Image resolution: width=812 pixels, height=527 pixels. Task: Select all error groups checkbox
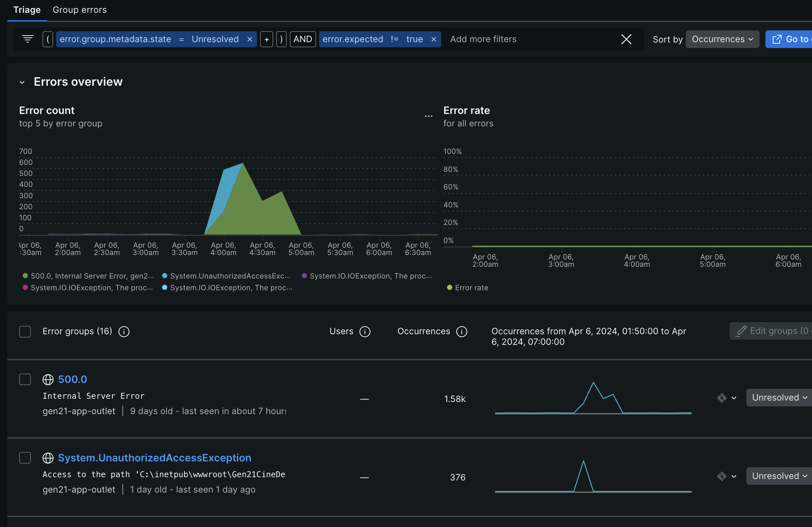(25, 332)
